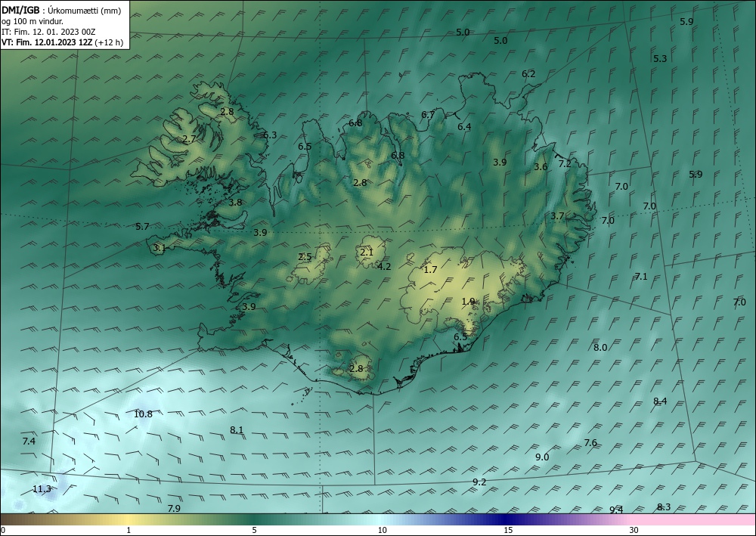Click the 2.1 value on the central glacier
Viewport: 756px width, 536px height.
point(367,252)
